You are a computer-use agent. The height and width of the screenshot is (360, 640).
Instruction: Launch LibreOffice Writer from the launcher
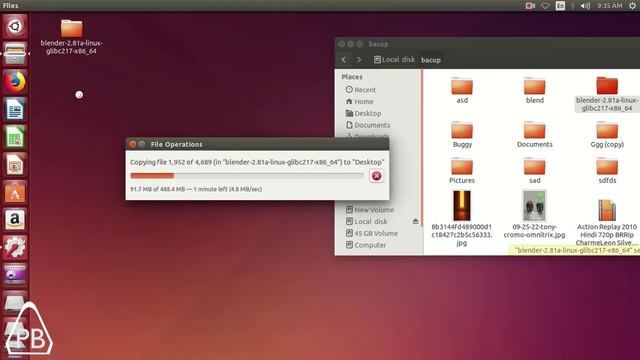tap(15, 109)
